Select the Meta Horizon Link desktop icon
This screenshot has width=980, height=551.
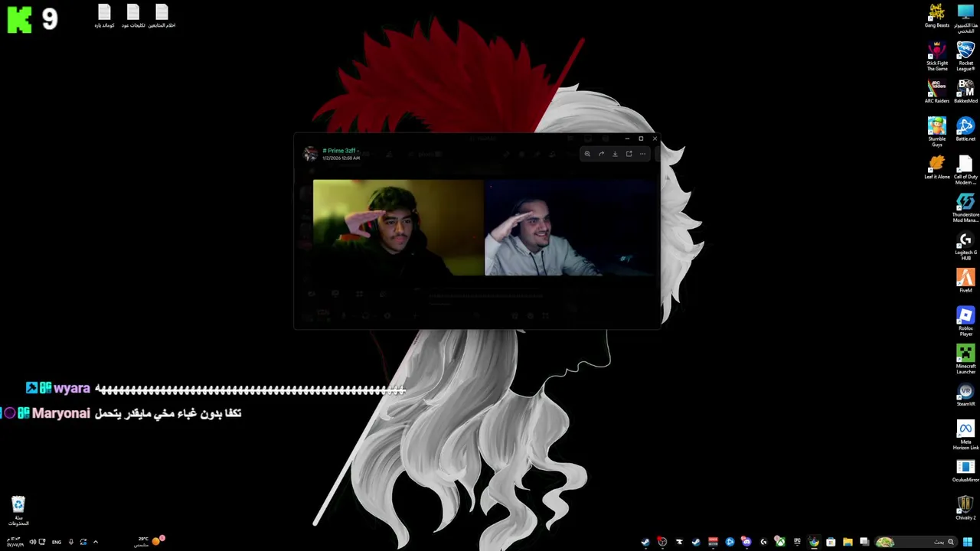(965, 435)
